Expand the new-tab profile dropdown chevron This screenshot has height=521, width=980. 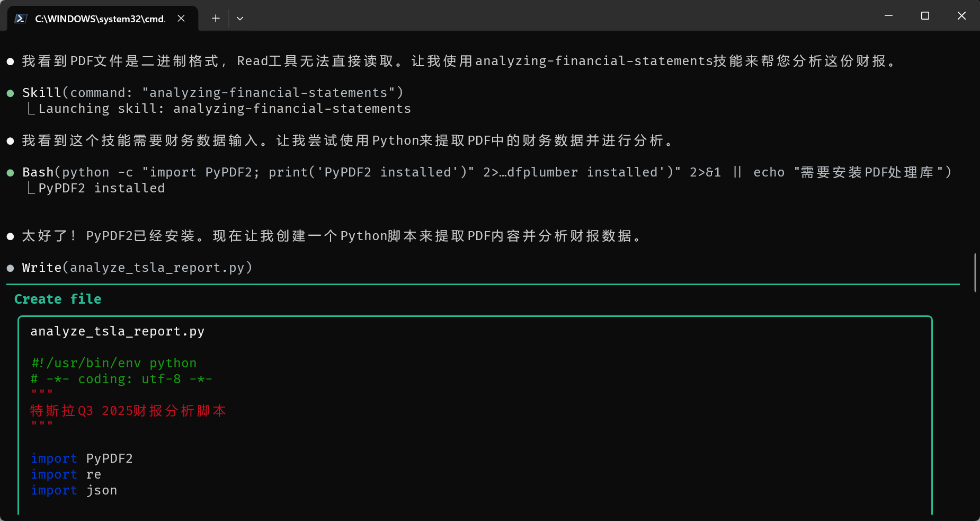point(240,19)
